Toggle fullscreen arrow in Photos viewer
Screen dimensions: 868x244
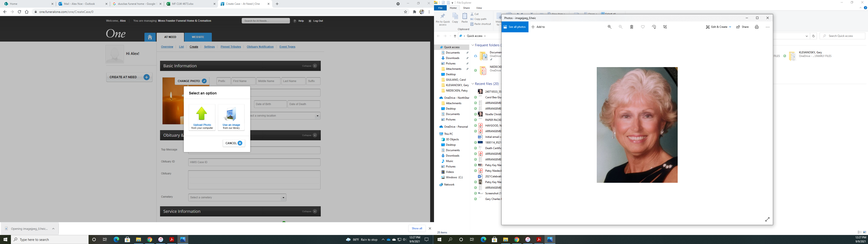[767, 219]
